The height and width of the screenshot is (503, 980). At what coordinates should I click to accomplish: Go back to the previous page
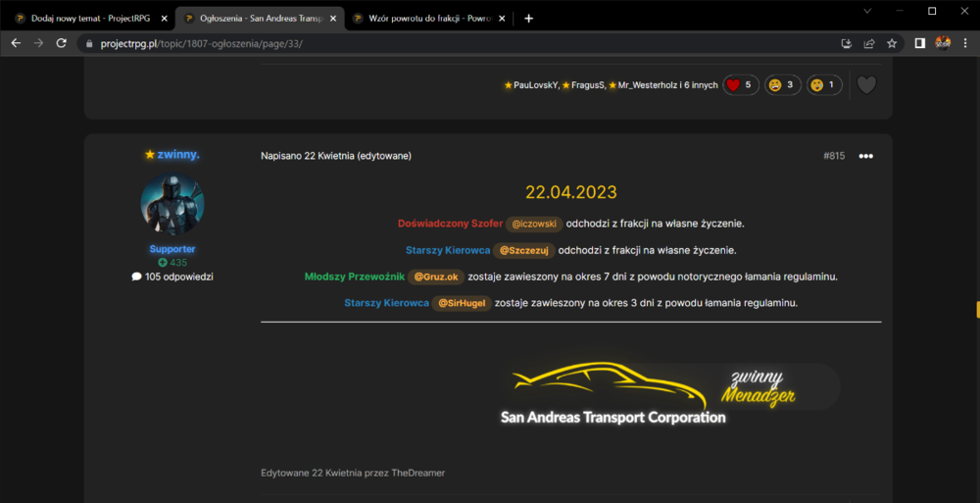[17, 43]
